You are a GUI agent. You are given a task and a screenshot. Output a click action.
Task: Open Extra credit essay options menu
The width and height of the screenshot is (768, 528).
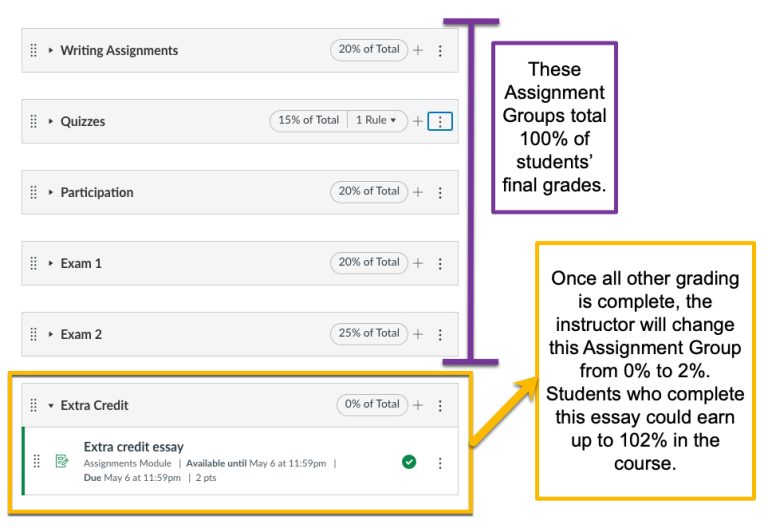click(440, 462)
